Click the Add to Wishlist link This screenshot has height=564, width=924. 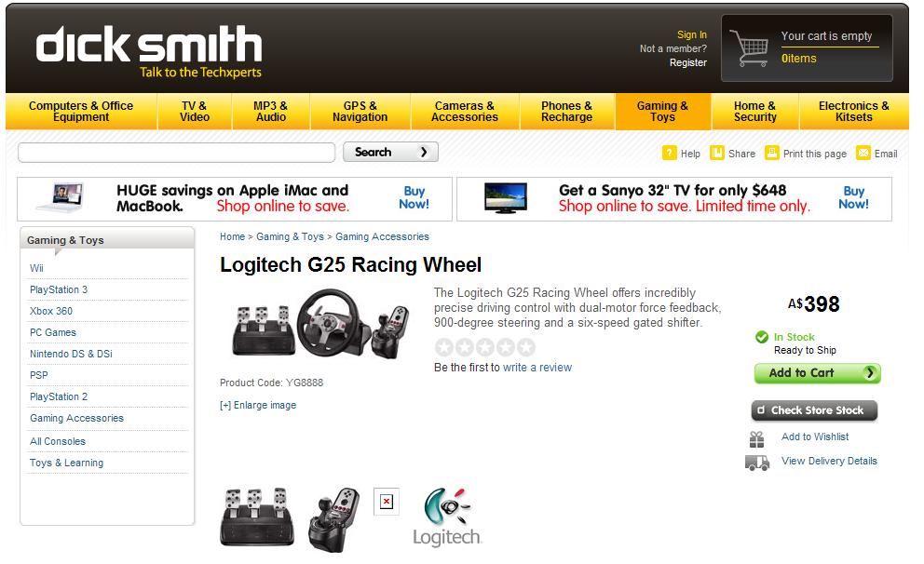click(x=815, y=436)
